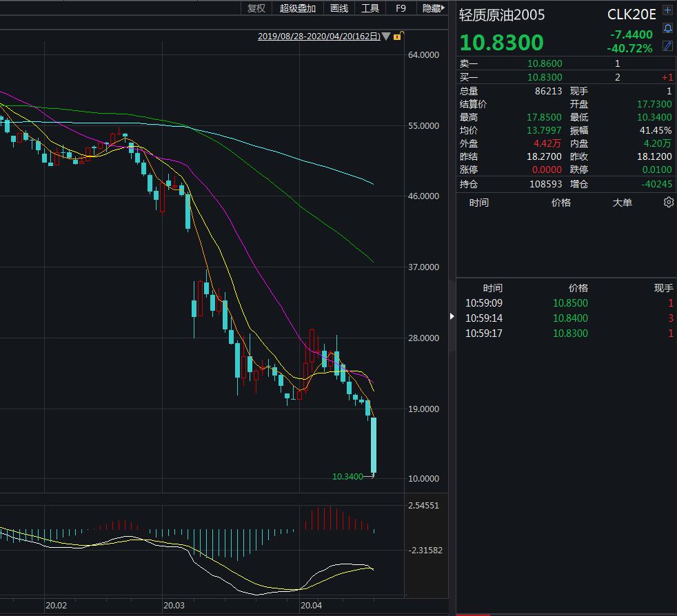677x616 pixels.
Task: Click the open interest value 108593
Action: pos(546,184)
